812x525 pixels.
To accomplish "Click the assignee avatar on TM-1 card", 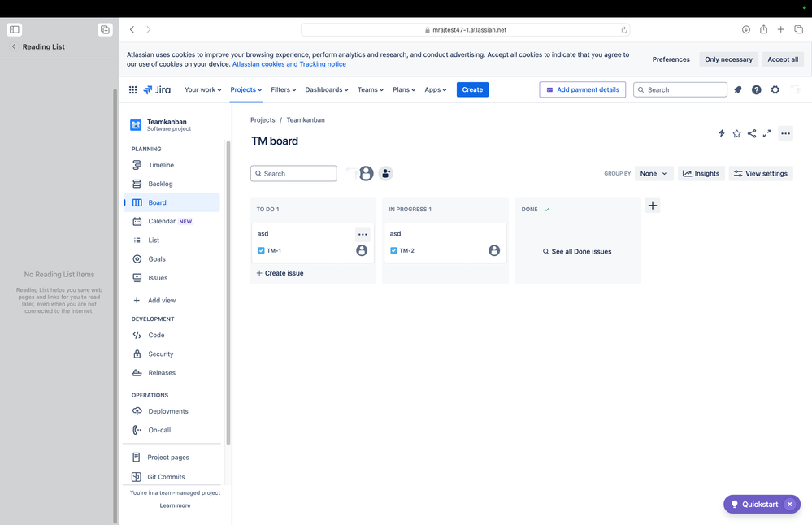I will tap(362, 250).
